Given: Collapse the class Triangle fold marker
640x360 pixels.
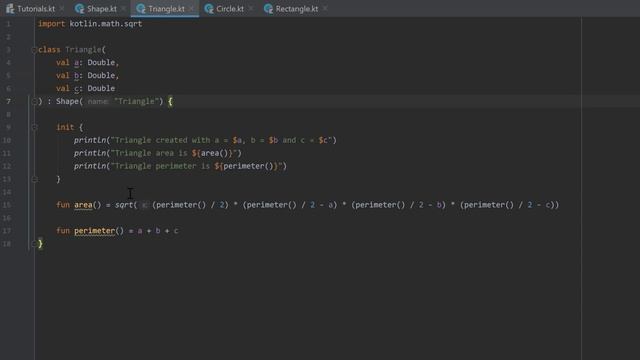Looking at the screenshot, I should (34, 50).
